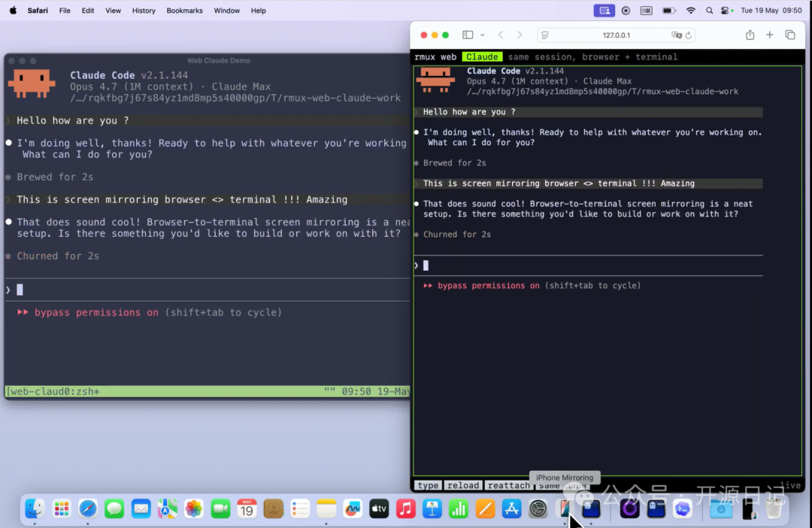Click the screen mirroring status icon in menu bar
812x528 pixels.
pyautogui.click(x=604, y=11)
